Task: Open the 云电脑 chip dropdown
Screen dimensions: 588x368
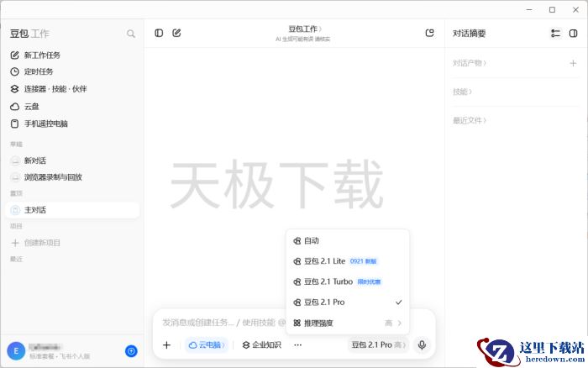Action: click(207, 345)
